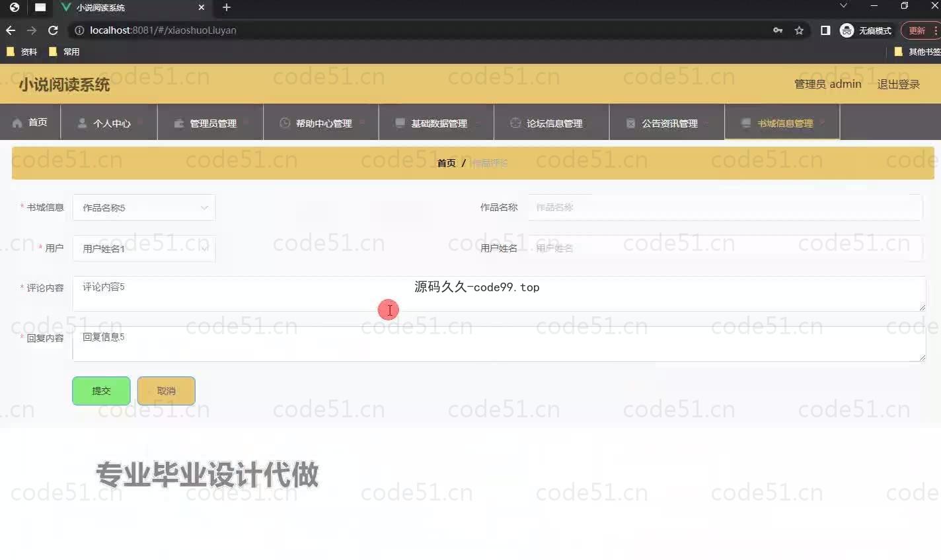The height and width of the screenshot is (560, 941).
Task: Click the address bar URL localhost:8081
Action: pos(163,30)
